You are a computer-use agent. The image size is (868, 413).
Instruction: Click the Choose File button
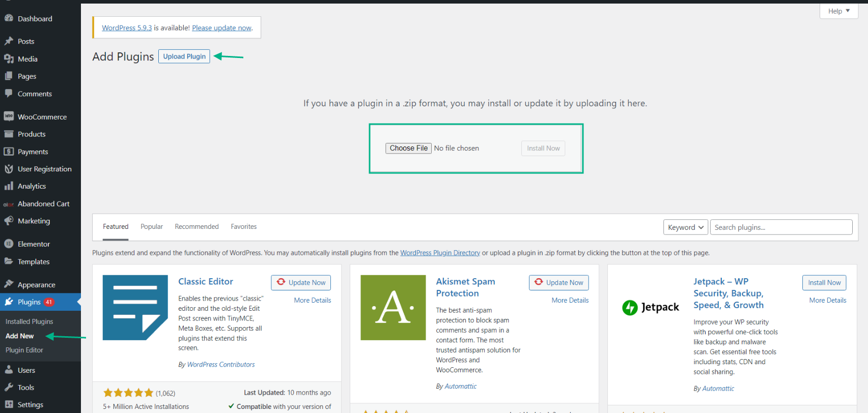coord(408,148)
